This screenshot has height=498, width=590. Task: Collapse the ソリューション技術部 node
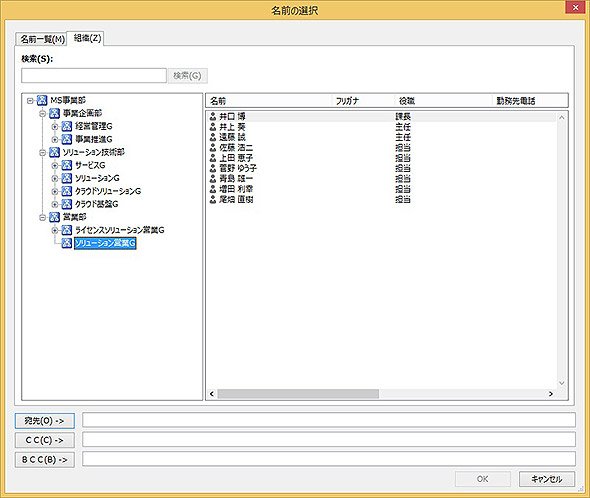click(x=43, y=152)
